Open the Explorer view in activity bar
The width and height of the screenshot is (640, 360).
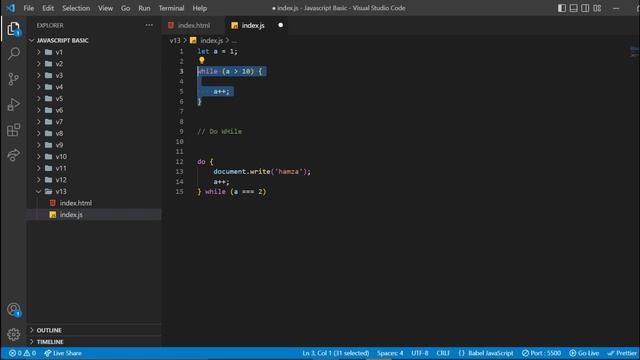point(13,29)
